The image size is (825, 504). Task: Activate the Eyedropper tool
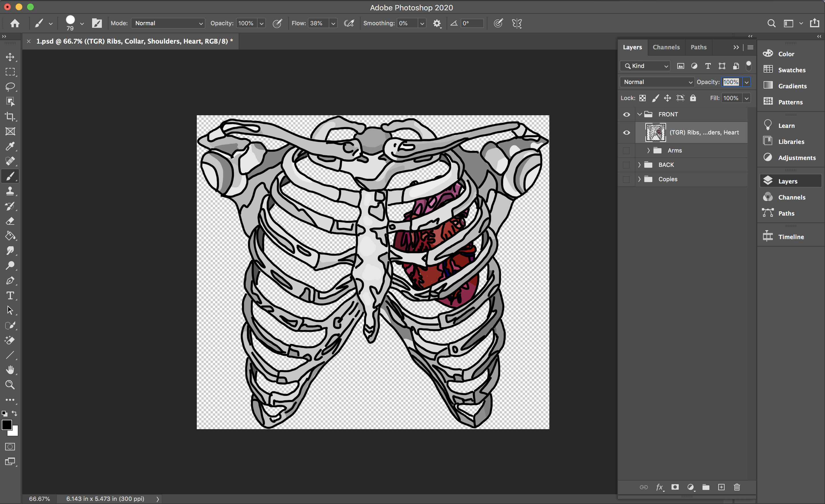(x=10, y=146)
